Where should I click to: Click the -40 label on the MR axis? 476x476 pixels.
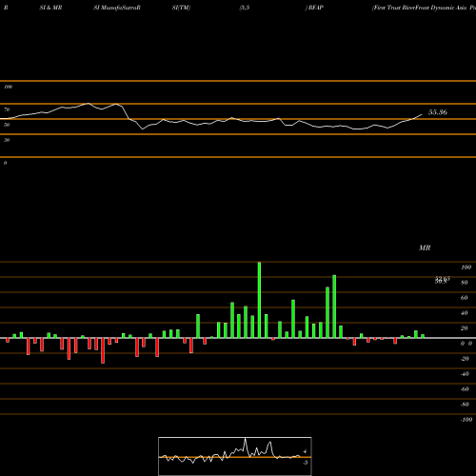465,374
